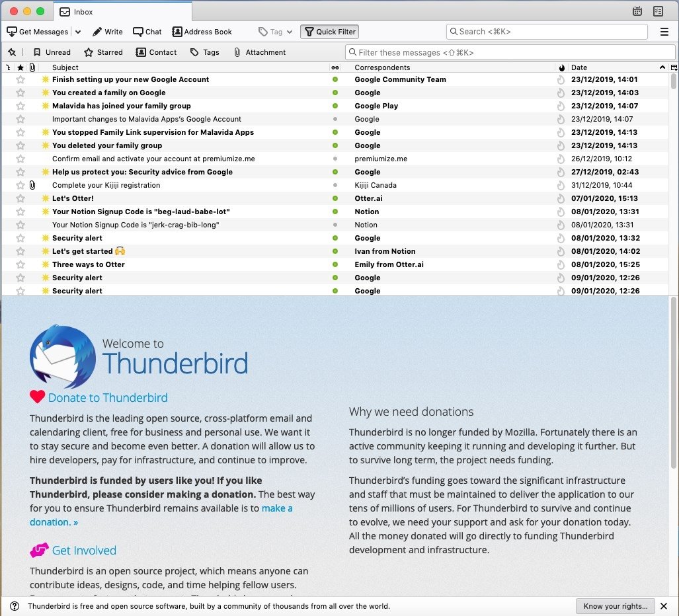The width and height of the screenshot is (679, 616).
Task: Open the Get Involved link
Action: click(x=84, y=550)
